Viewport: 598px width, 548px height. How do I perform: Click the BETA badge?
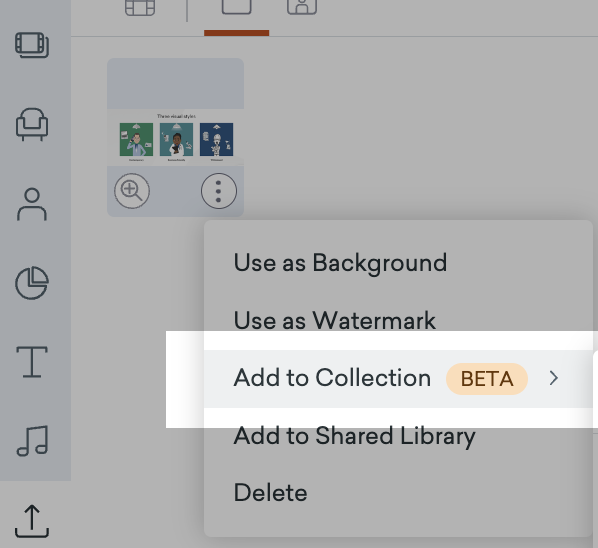(487, 379)
